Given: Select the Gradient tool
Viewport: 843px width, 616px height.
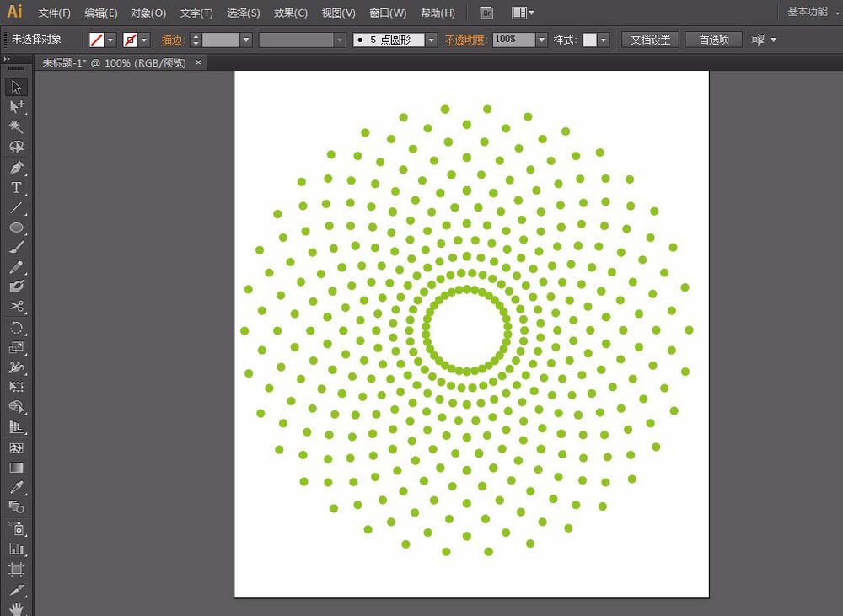Looking at the screenshot, I should 16,468.
